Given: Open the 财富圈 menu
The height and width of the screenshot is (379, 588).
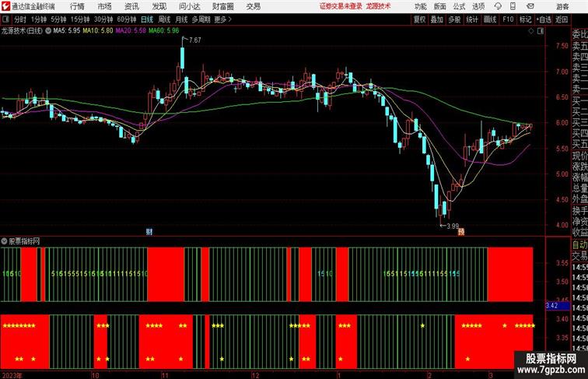Looking at the screenshot, I should click(x=222, y=6).
